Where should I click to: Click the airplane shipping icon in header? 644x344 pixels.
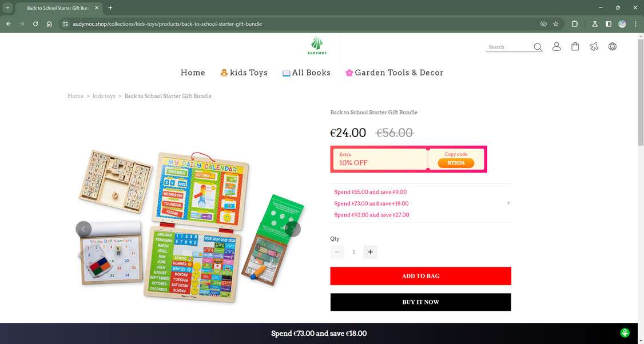click(594, 46)
